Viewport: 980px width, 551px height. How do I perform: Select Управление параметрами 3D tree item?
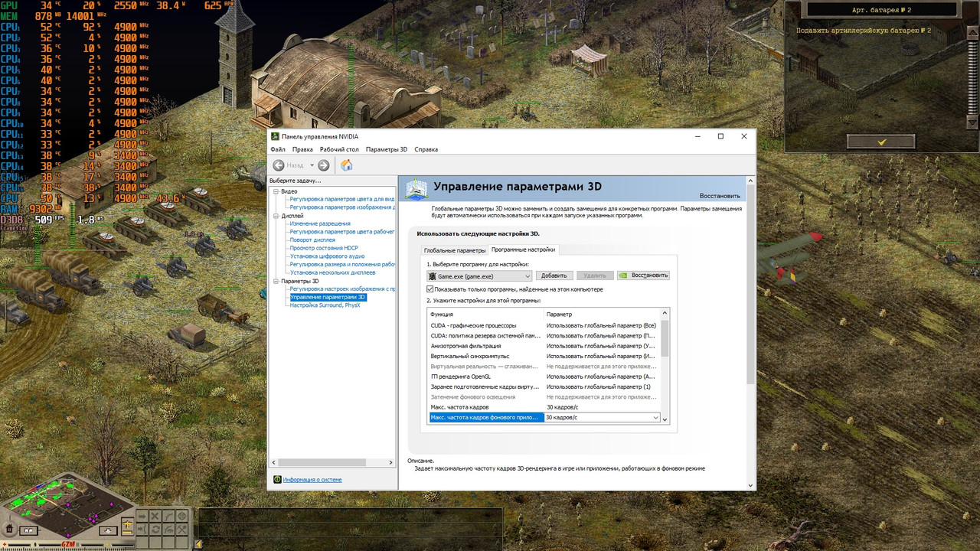click(x=328, y=297)
